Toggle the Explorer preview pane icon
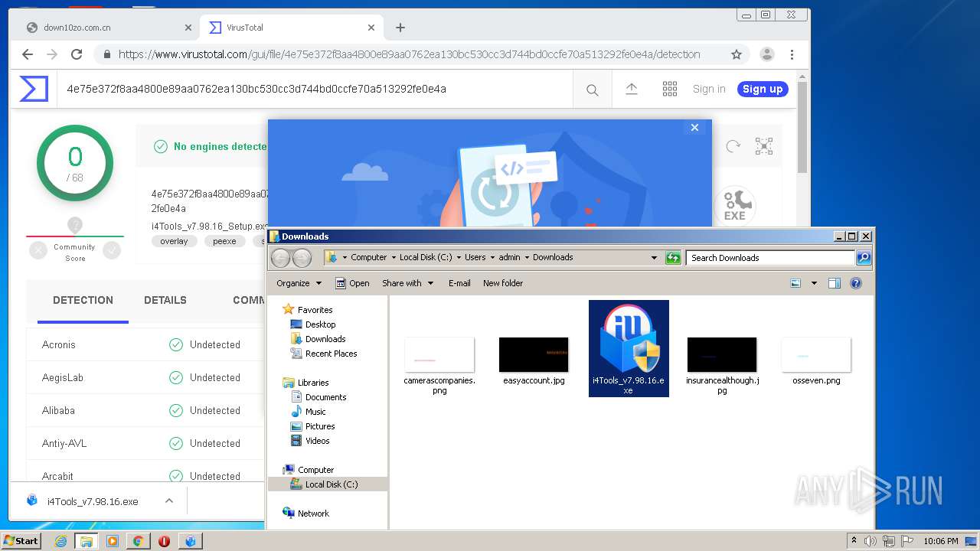The width and height of the screenshot is (980, 551). (x=835, y=283)
